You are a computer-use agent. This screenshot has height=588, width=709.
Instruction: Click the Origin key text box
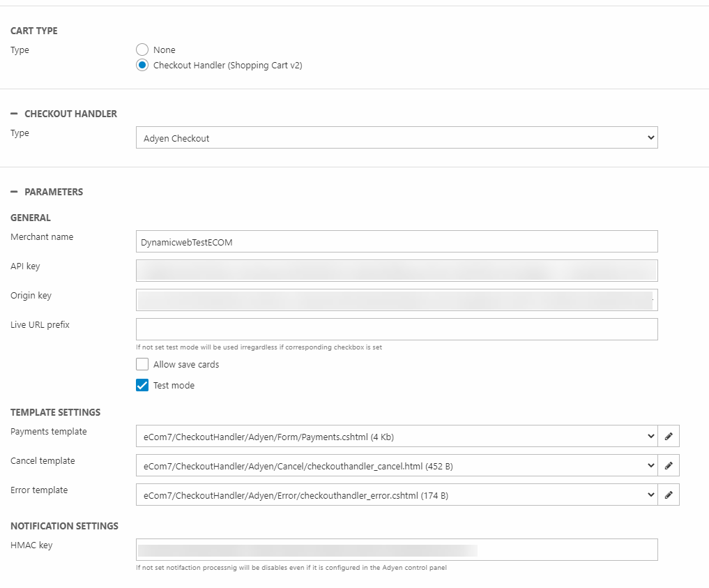pyautogui.click(x=396, y=300)
